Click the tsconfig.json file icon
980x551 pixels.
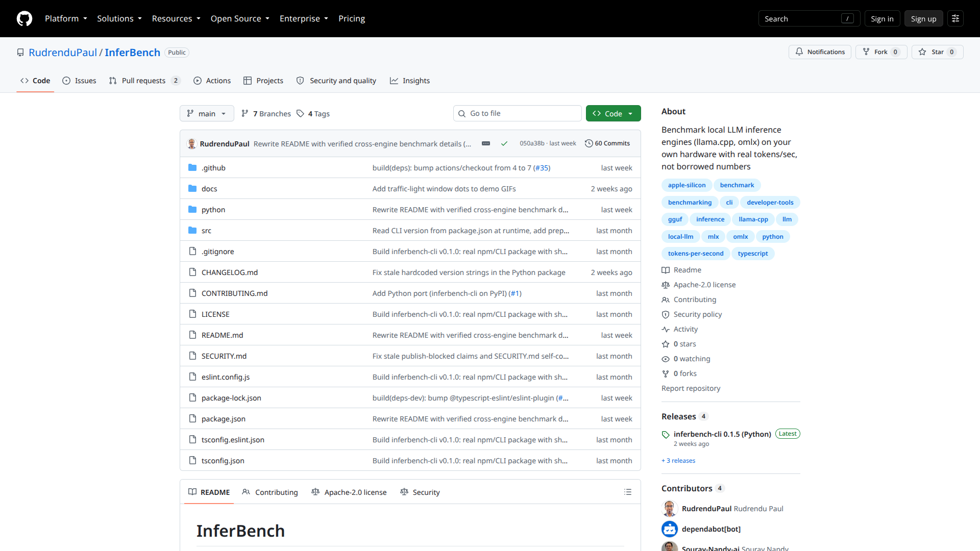192,461
